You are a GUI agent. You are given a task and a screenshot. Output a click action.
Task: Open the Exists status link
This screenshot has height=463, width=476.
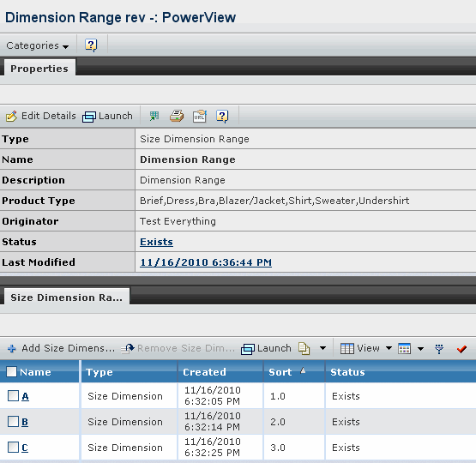[x=156, y=242]
